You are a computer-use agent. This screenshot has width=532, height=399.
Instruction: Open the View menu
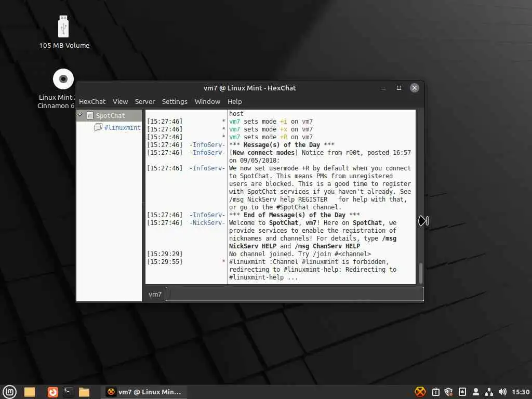coord(120,101)
